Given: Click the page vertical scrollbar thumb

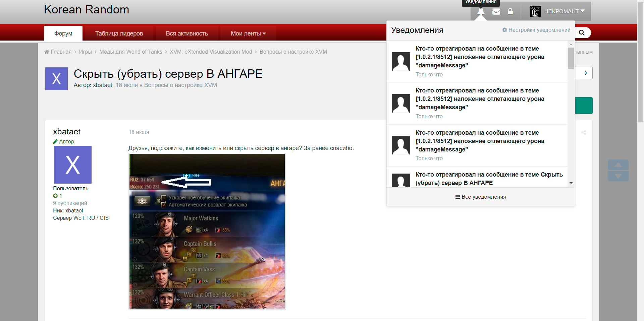Looking at the screenshot, I should 640,62.
